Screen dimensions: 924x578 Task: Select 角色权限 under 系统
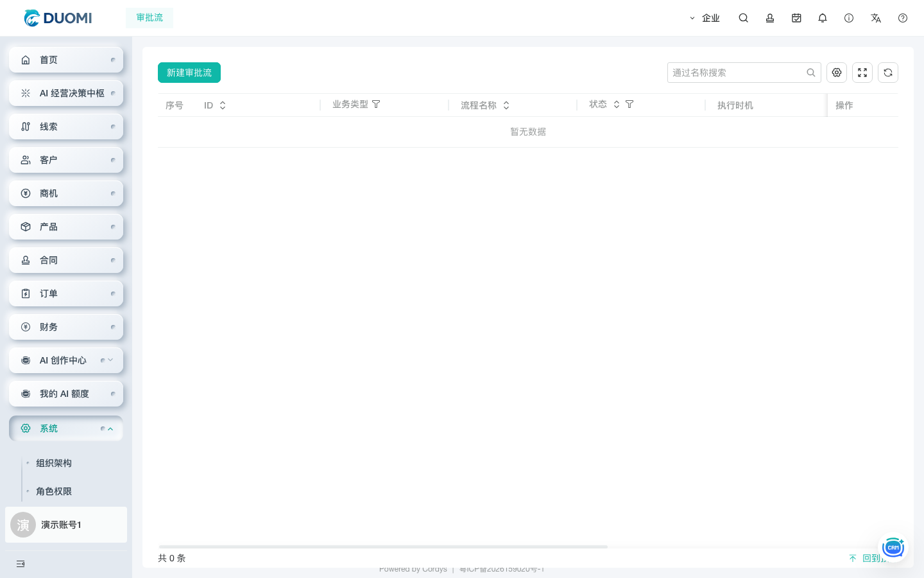[54, 491]
